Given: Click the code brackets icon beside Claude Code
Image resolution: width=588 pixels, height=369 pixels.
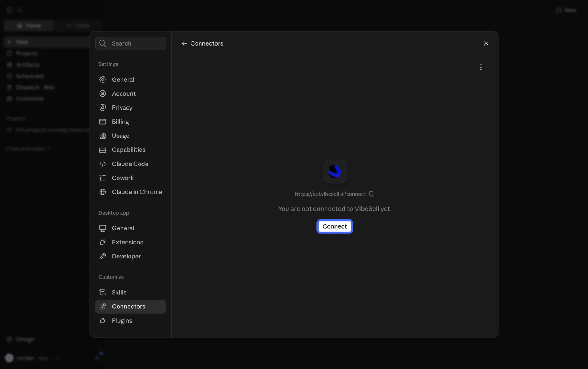Looking at the screenshot, I should (x=103, y=164).
